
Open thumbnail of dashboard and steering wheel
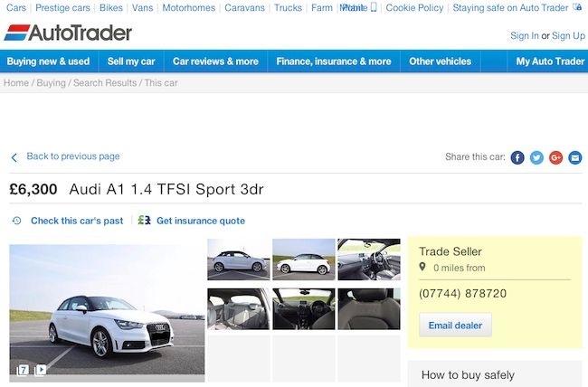tap(369, 260)
